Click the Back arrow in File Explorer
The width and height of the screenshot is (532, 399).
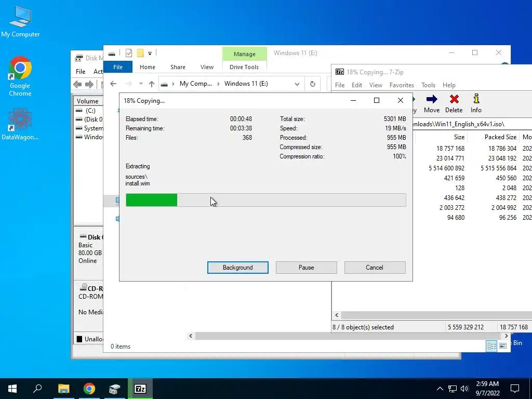pyautogui.click(x=113, y=84)
